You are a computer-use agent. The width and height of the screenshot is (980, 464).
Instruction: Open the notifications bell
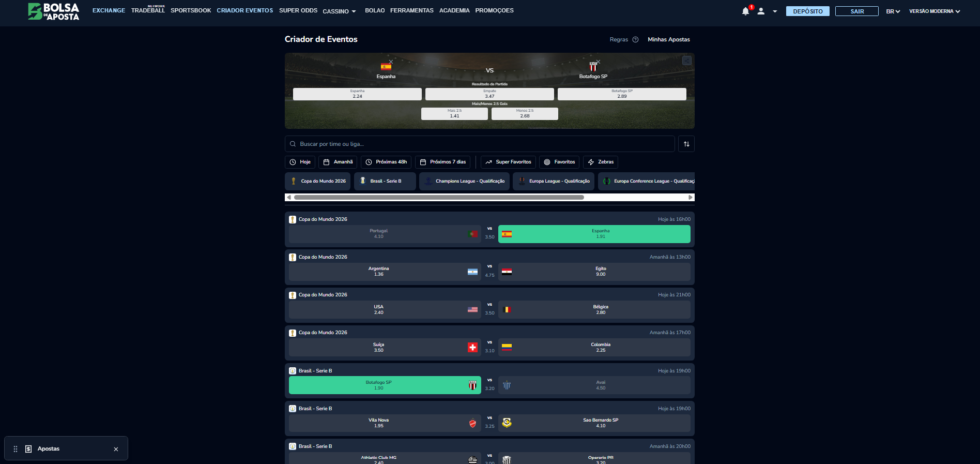click(745, 11)
